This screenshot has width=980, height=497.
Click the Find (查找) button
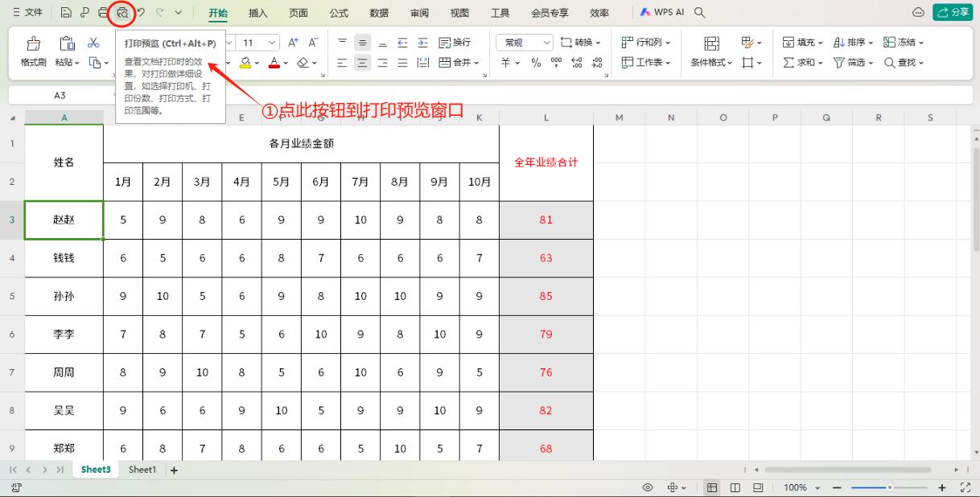[904, 62]
